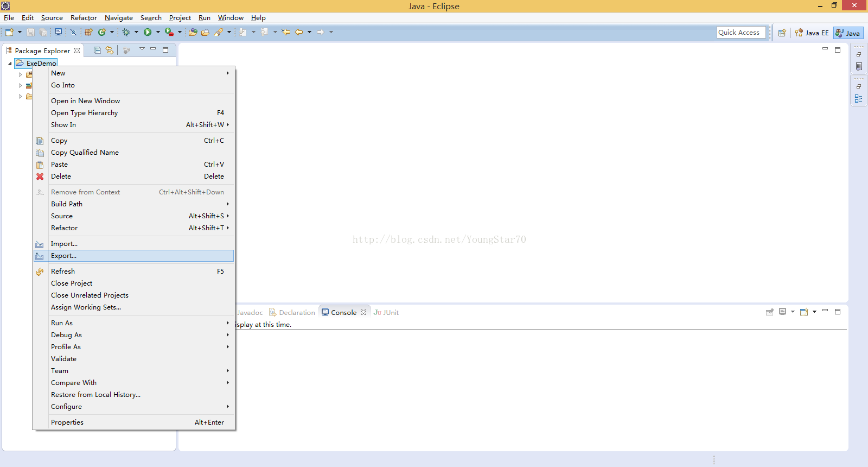This screenshot has width=868, height=467.
Task: Click the Save All icon in toolbar
Action: pos(43,33)
